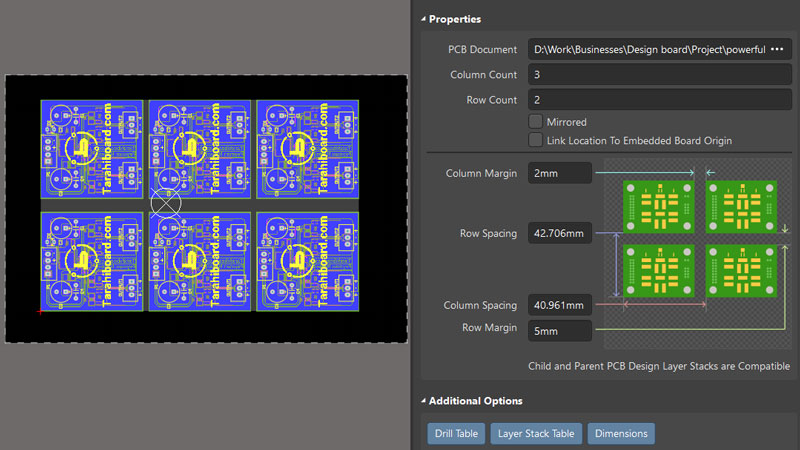Click the Row Count input field
This screenshot has height=450, width=800.
(x=658, y=100)
